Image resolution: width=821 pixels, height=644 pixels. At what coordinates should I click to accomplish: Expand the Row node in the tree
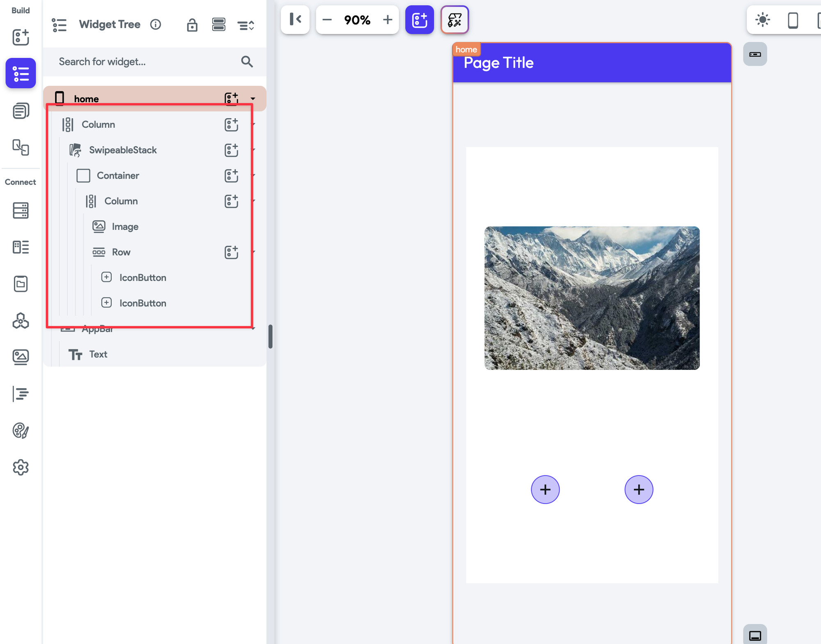tap(254, 252)
